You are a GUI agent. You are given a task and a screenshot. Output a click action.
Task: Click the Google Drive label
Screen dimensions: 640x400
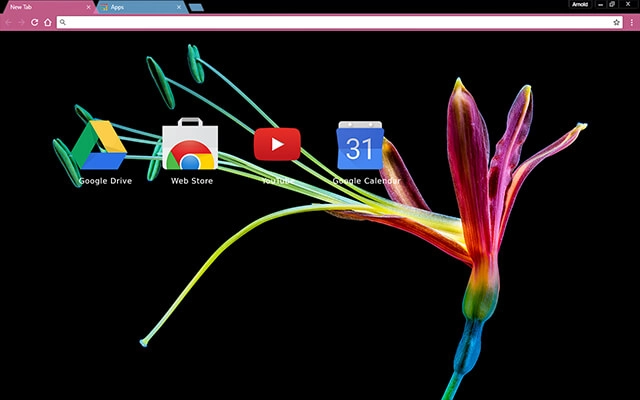coord(105,181)
